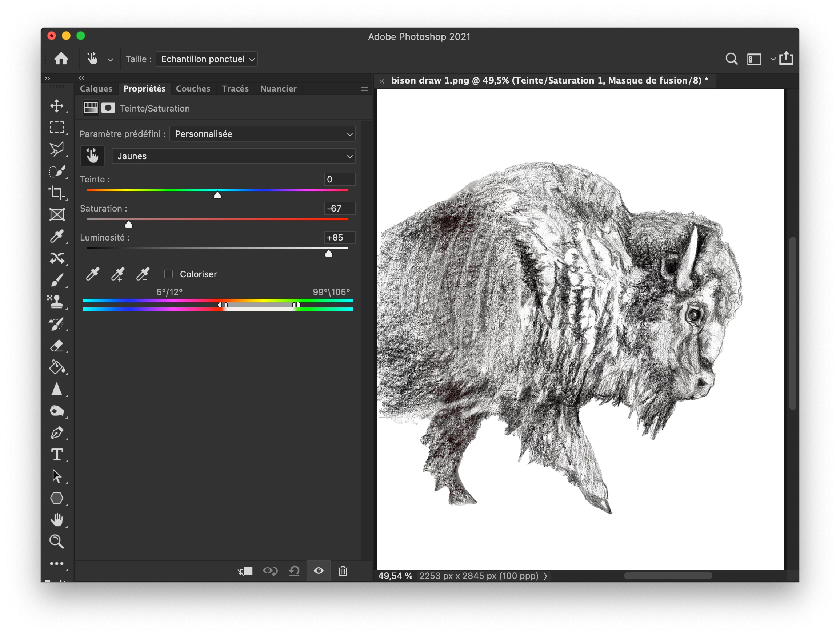
Task: Open the Jaunes color range dropdown
Action: click(233, 156)
